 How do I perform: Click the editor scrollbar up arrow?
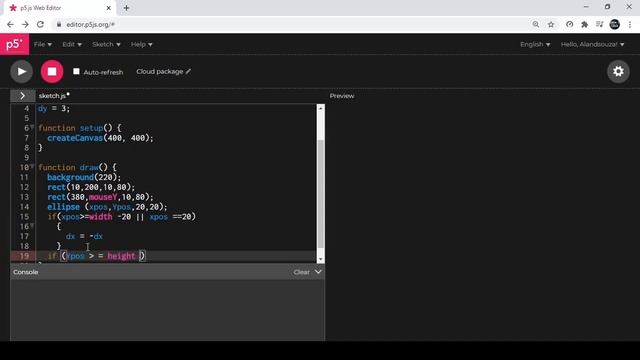coord(321,109)
